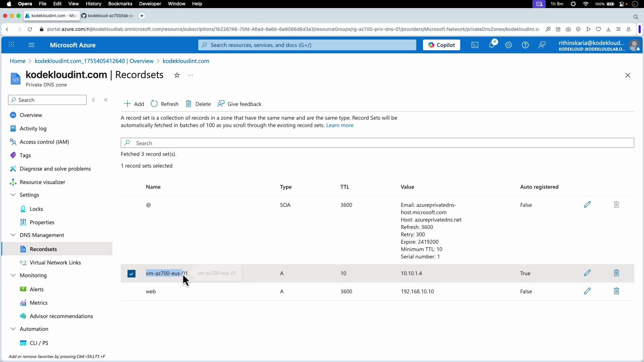
Task: Open the more options ellipsis beside the title
Action: point(191,75)
